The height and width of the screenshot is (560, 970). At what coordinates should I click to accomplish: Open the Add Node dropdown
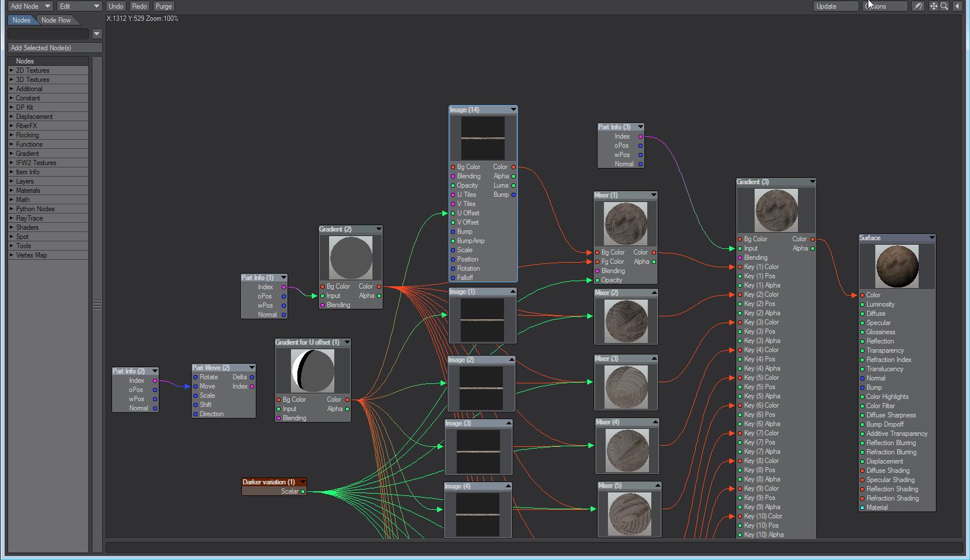click(30, 6)
